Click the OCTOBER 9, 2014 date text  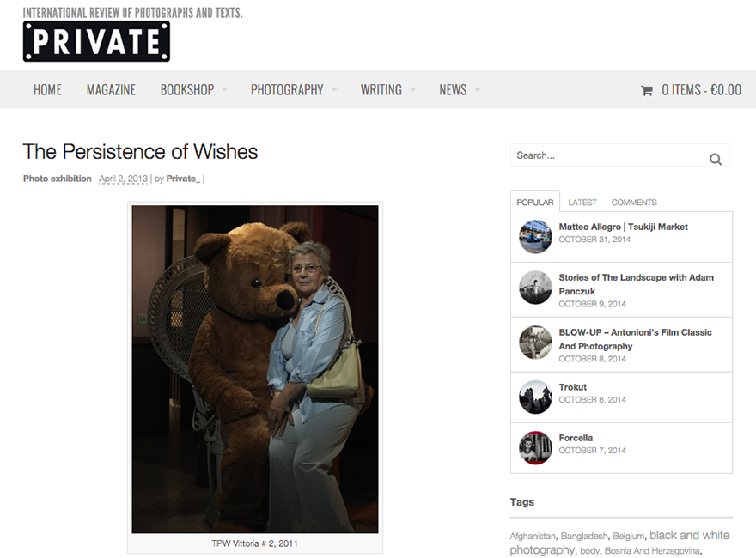[592, 304]
